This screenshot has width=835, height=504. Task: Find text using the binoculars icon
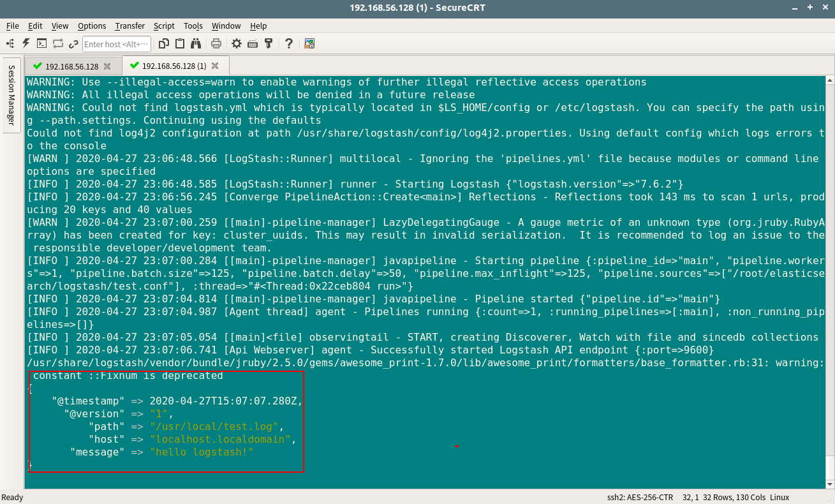tap(196, 43)
